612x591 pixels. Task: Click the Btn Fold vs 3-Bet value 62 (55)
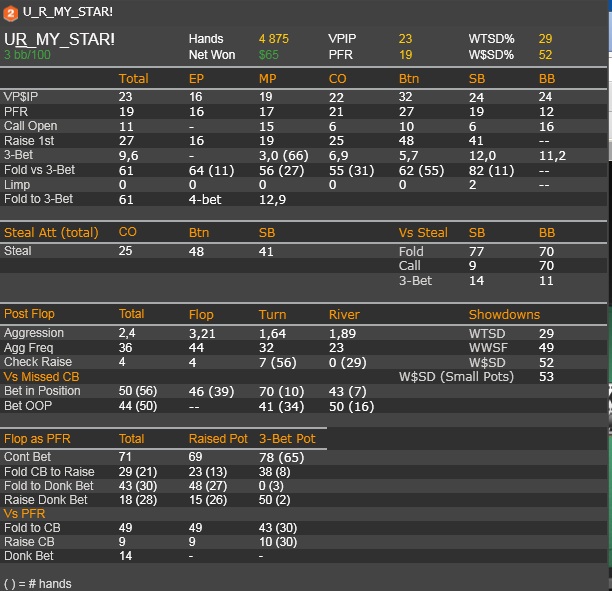click(x=422, y=170)
